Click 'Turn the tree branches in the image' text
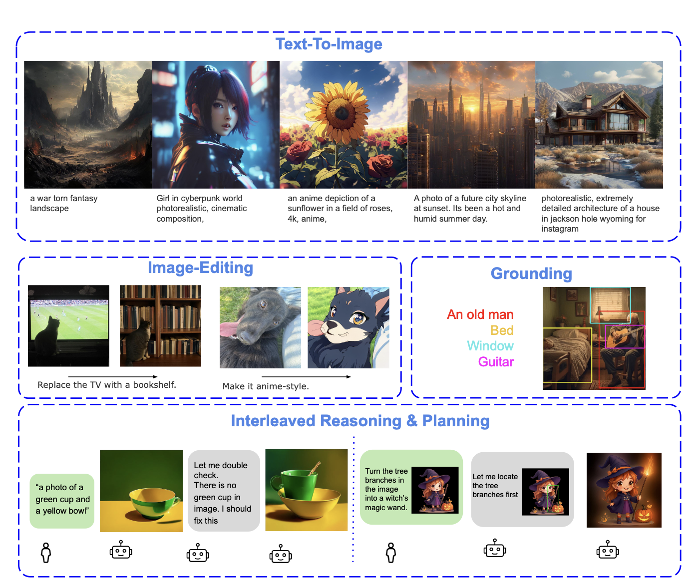Screen dimensions: 700x588 [x=386, y=489]
